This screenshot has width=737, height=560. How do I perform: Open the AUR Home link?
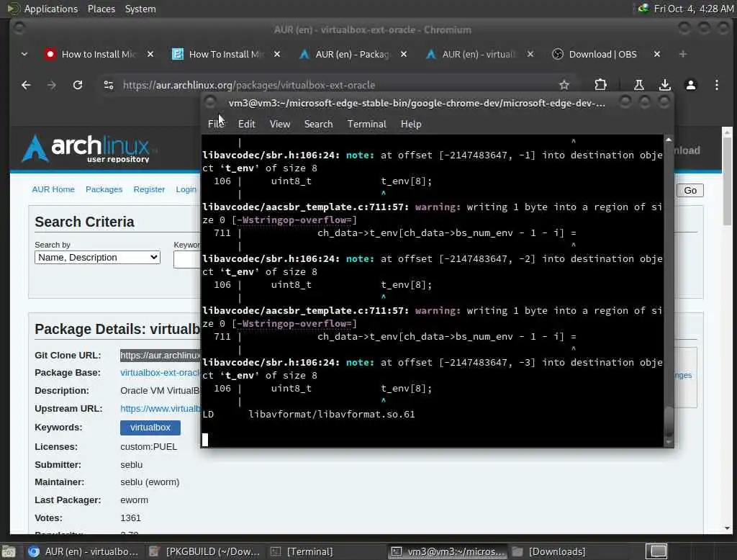(x=53, y=189)
